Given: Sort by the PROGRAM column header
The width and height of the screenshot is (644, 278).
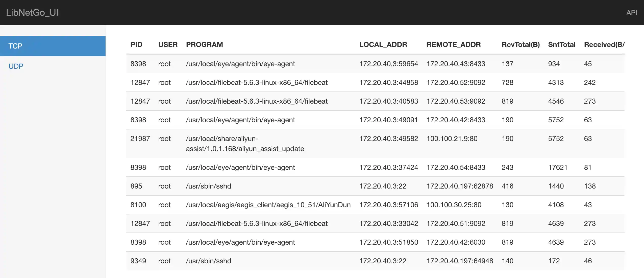Looking at the screenshot, I should click(205, 44).
